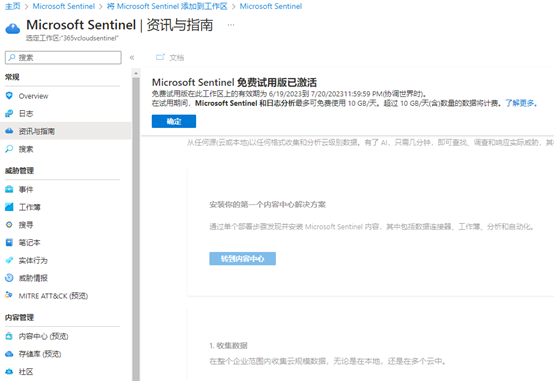Select the 搜索 magnifier icon in sidebar
Screen dimensions: 554x381
pyautogui.click(x=9, y=149)
